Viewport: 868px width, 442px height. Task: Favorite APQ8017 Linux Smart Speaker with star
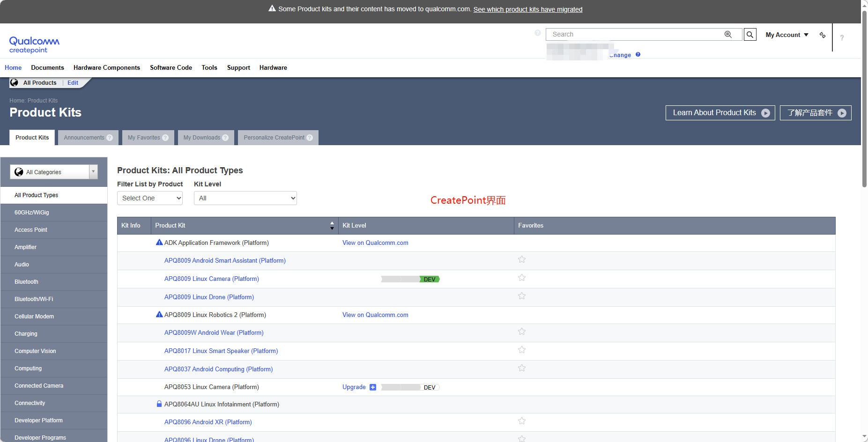pyautogui.click(x=522, y=350)
